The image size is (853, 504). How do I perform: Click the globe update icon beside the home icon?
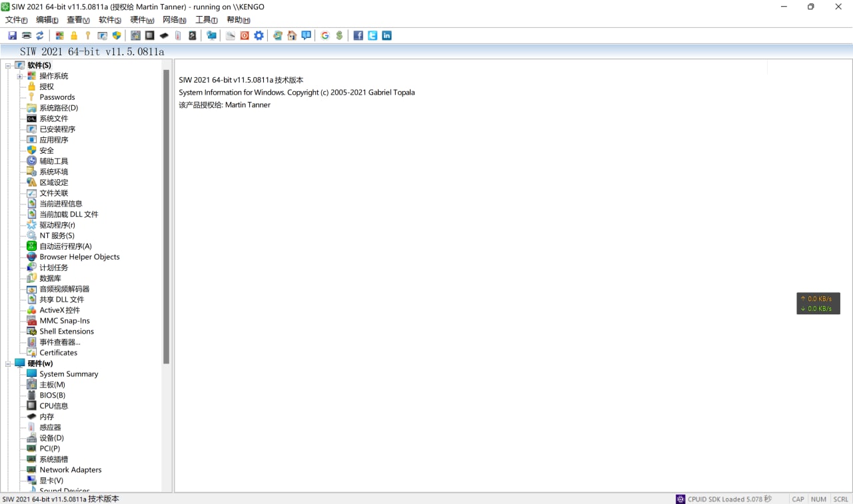click(x=278, y=36)
